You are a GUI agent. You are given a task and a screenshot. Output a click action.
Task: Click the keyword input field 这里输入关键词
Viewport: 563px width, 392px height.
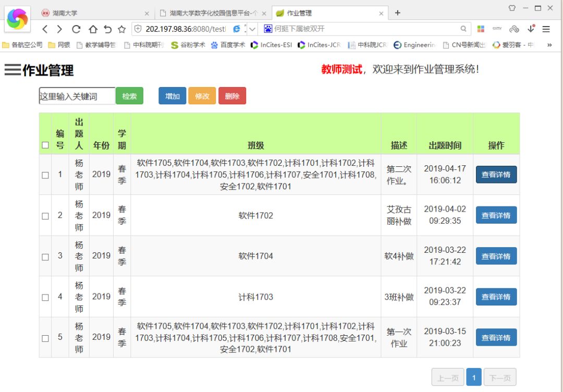coord(77,96)
